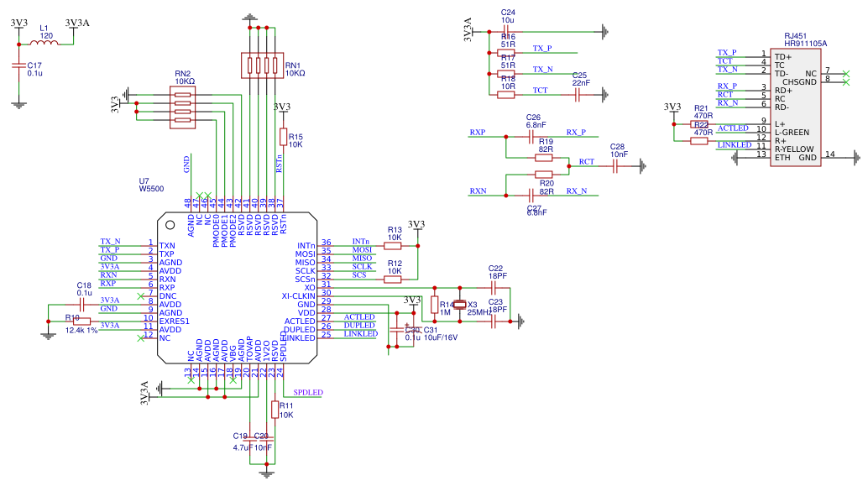Viewport: 868px width, 486px height.
Task: Select resistor R21 470R symbol
Action: click(x=699, y=124)
